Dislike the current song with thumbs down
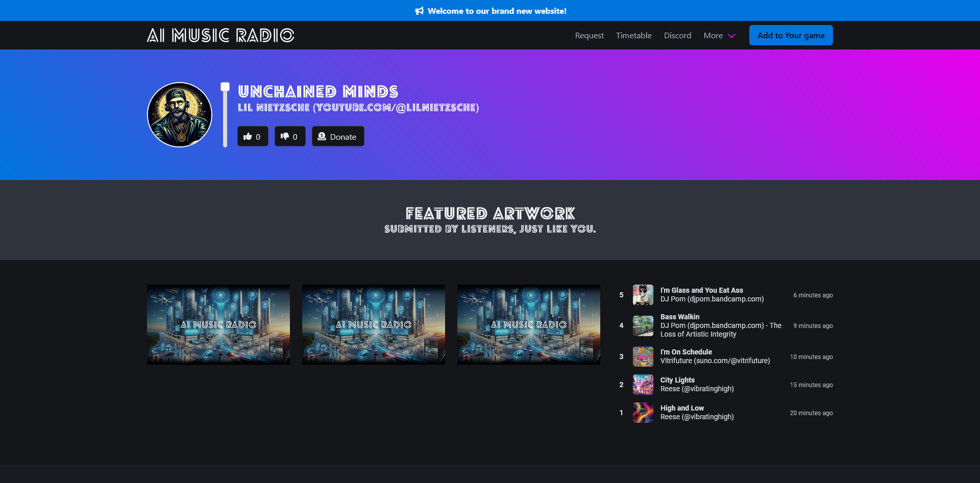The height and width of the screenshot is (483, 980). pyautogui.click(x=290, y=136)
